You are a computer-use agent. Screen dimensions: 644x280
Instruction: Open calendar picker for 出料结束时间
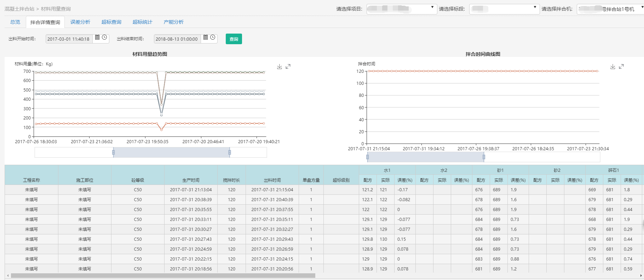206,37
